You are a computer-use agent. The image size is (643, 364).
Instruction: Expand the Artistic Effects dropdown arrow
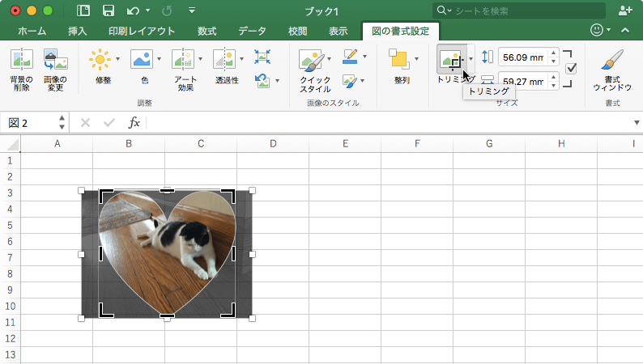point(201,59)
